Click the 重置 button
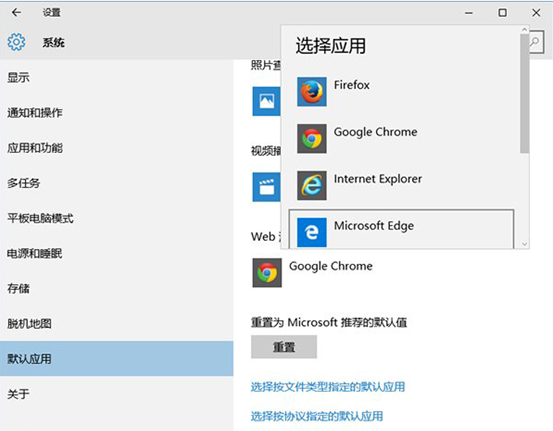 284,347
